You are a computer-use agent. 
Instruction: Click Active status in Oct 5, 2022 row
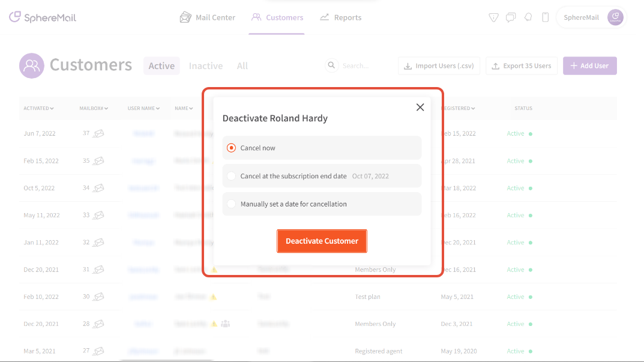pos(519,188)
